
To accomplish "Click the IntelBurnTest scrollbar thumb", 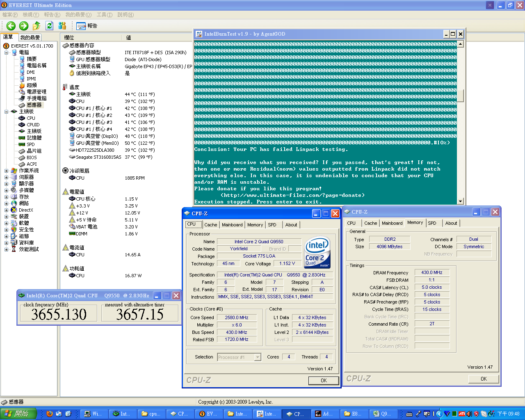I will pos(461,96).
